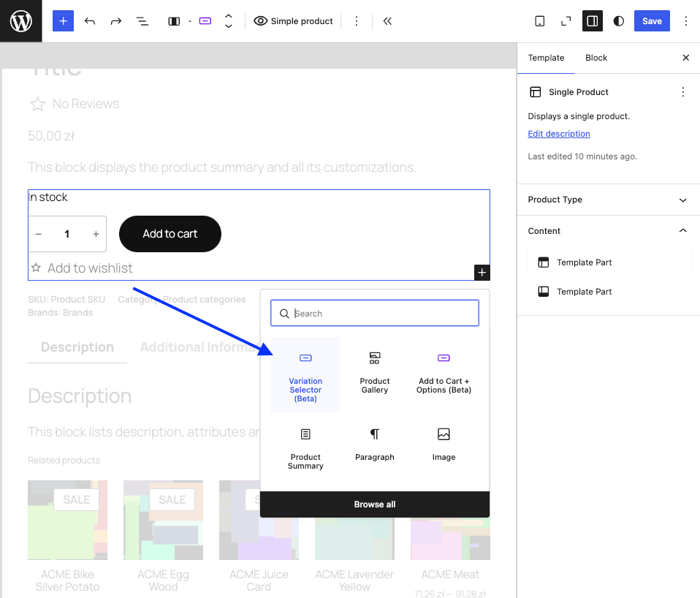Screen dimensions: 700x598
Task: Click the Browse all button
Action: click(x=375, y=504)
